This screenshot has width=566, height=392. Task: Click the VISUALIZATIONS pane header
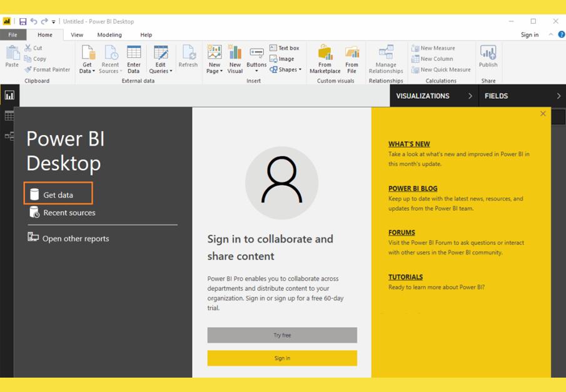423,96
